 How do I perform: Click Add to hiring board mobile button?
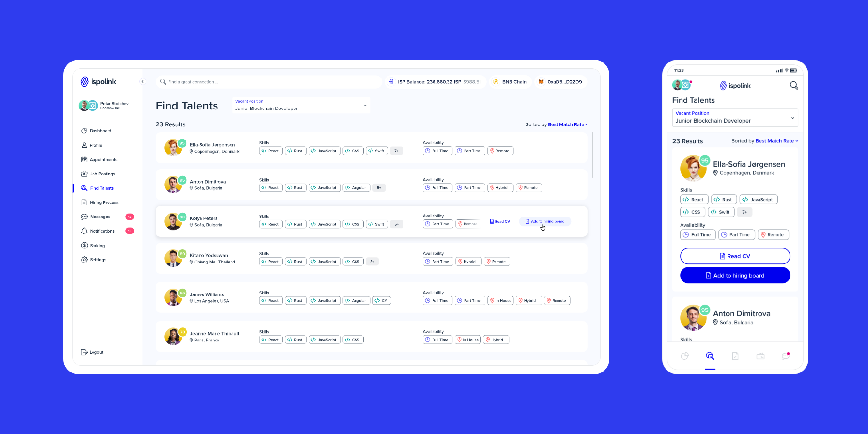(x=735, y=276)
